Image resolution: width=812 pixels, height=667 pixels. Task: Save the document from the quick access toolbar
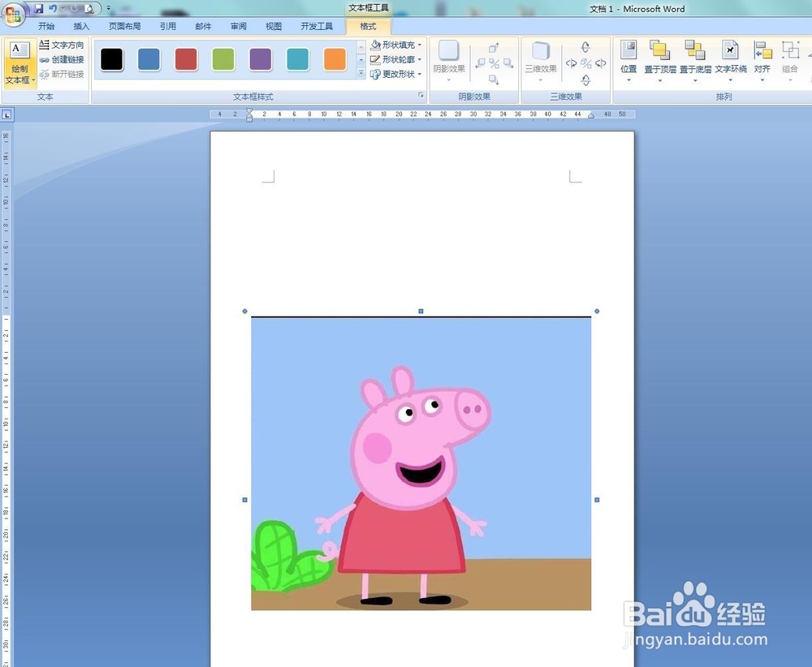pos(39,8)
